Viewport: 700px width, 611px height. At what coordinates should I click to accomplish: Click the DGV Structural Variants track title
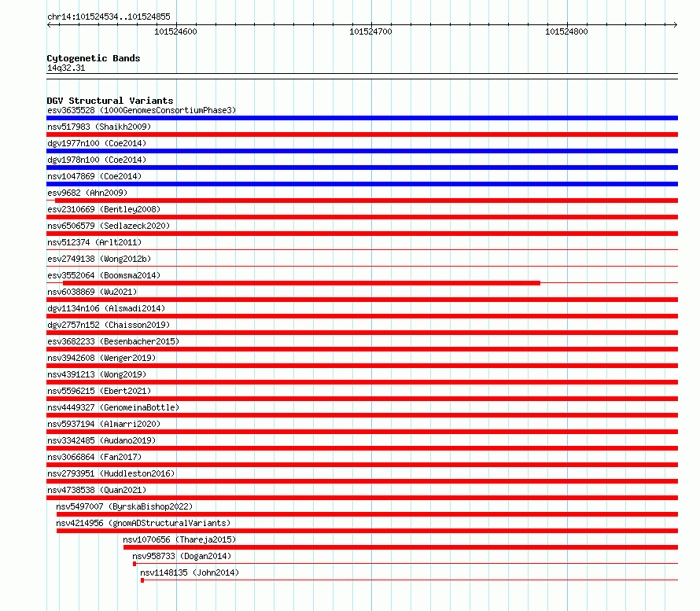click(x=110, y=101)
